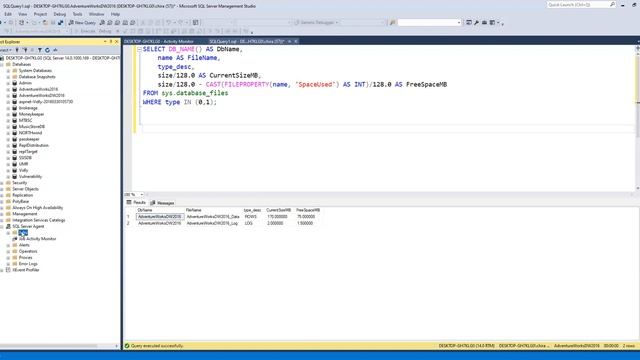Click the 170.000000 CurrentSizeMB cell

click(x=278, y=217)
